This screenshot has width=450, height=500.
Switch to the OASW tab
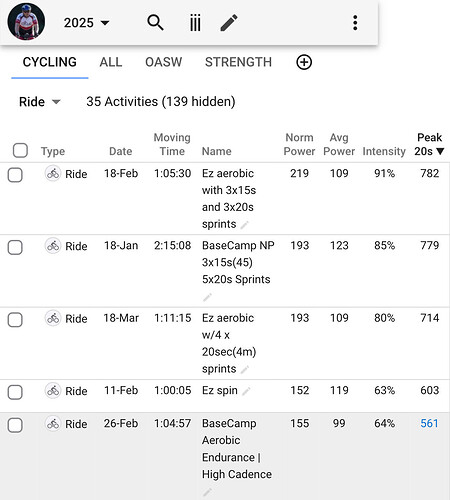point(164,62)
